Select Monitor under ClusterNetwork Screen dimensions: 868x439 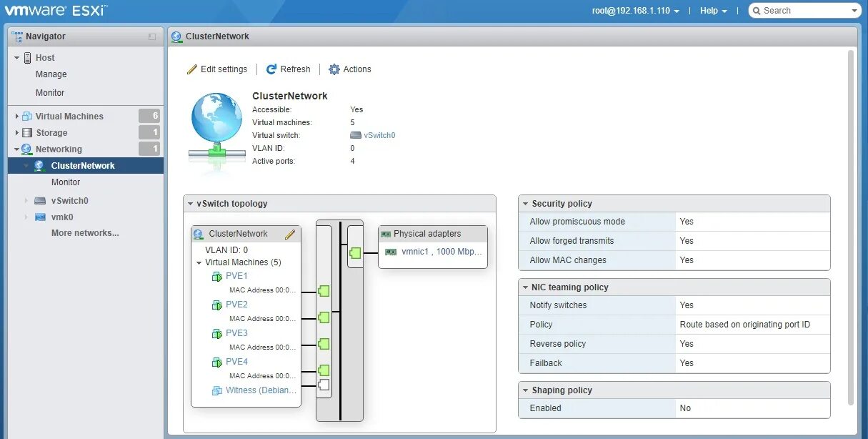(66, 182)
